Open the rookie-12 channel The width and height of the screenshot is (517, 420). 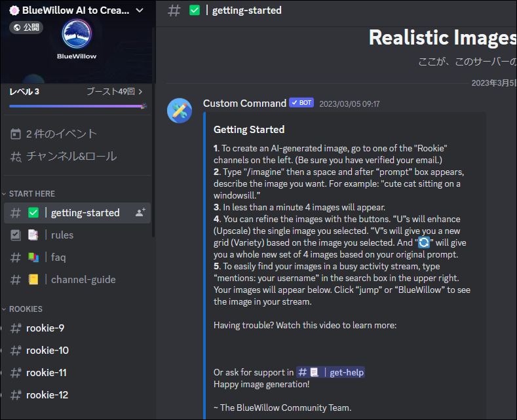(x=77, y=395)
